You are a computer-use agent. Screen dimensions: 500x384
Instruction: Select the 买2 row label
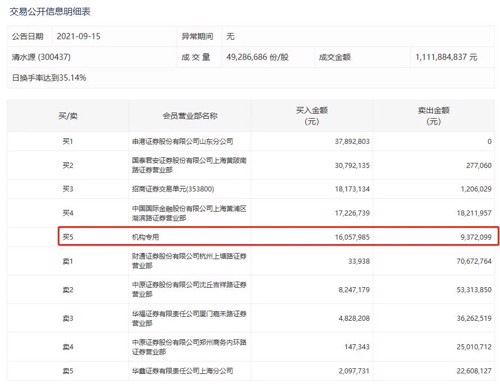[x=68, y=165]
